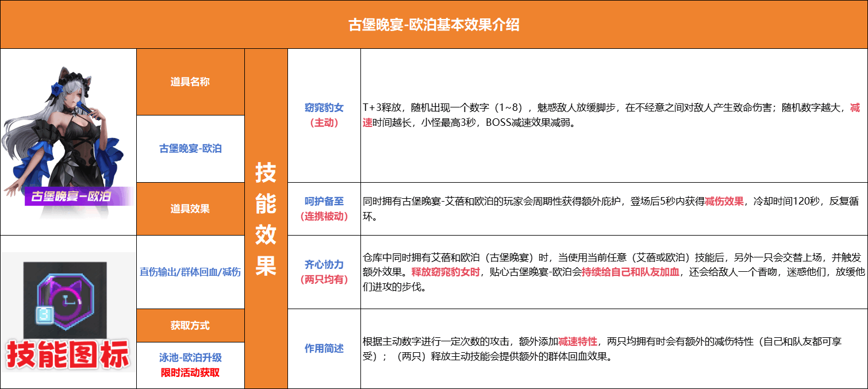Click the red 限时活动获取 note

pyautogui.click(x=190, y=372)
